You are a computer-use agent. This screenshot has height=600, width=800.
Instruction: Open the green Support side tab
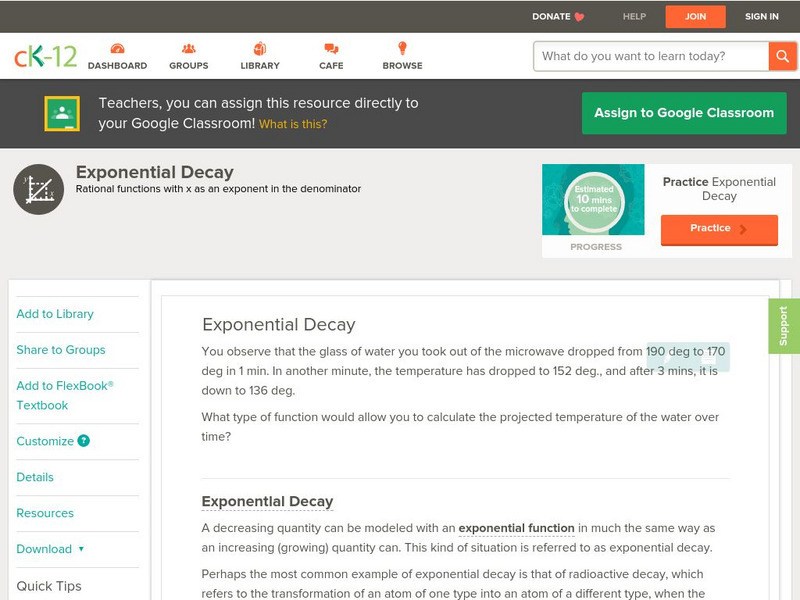coord(784,326)
